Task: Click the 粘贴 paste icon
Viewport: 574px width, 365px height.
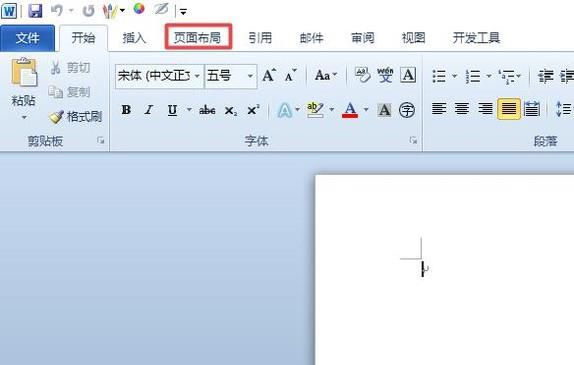Action: tap(24, 72)
